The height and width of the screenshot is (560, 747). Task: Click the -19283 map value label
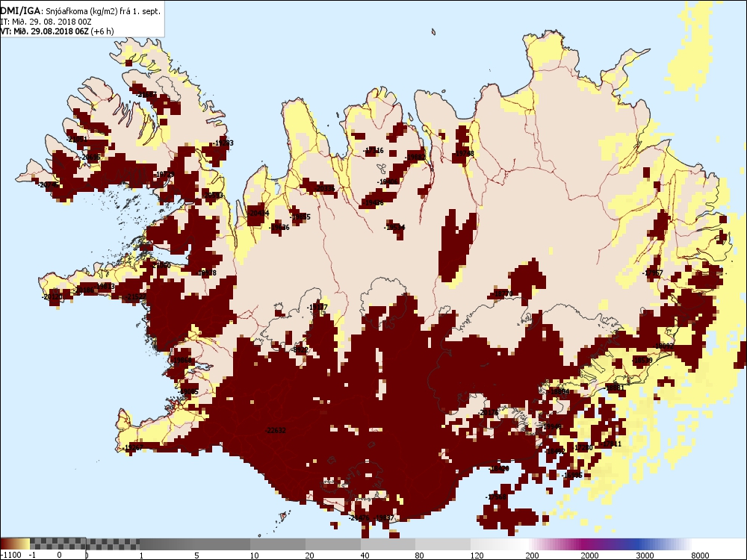[x=223, y=143]
